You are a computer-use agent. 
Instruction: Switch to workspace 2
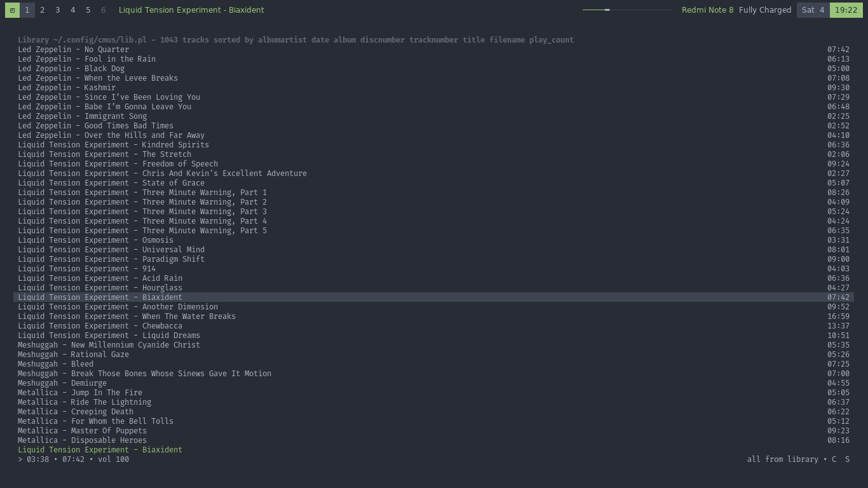43,10
